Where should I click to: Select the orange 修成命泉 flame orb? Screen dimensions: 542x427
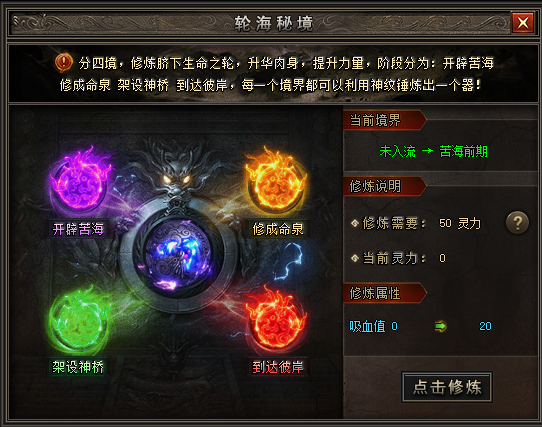tap(276, 182)
